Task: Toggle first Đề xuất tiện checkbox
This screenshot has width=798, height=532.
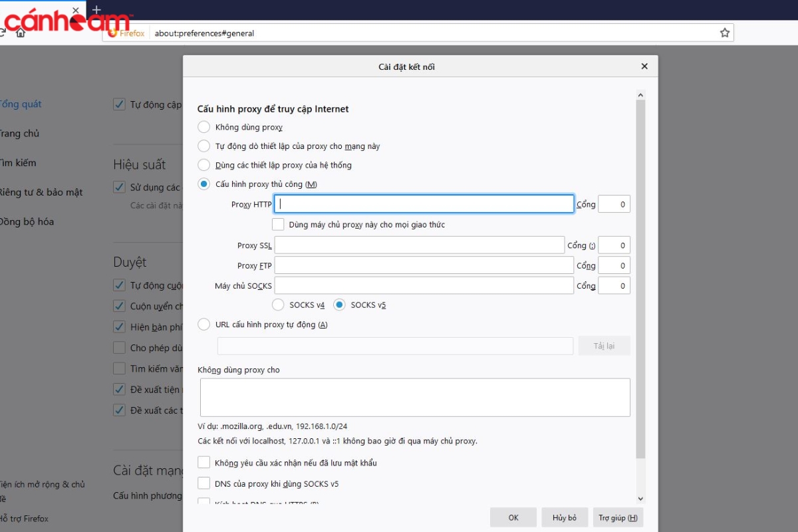Action: pos(119,389)
